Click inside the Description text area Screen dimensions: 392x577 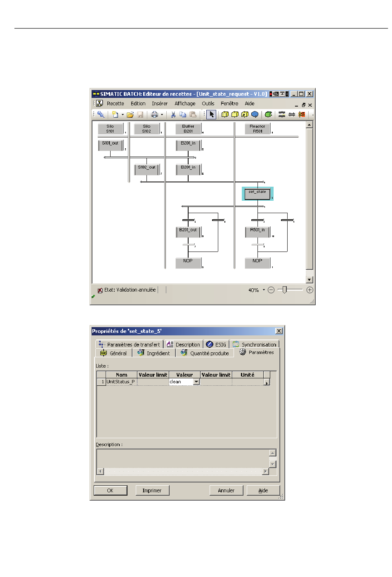click(183, 458)
